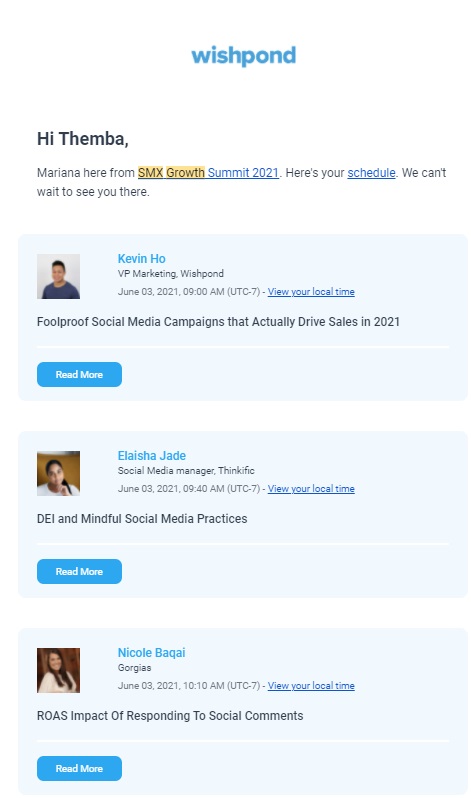Click the highlighted SMX text

coord(151,173)
